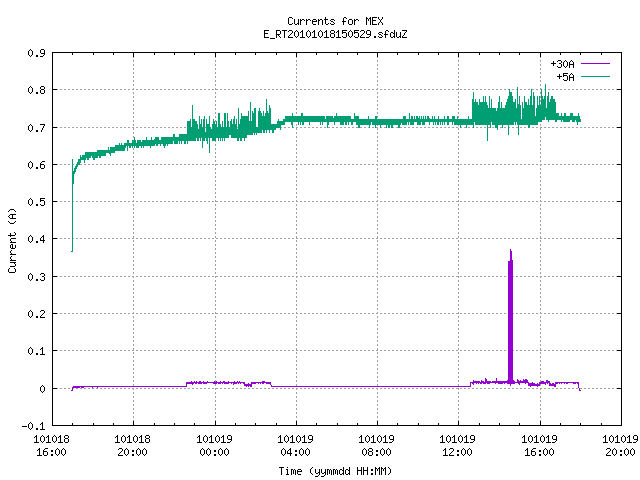
Task: Click the 101019 00:00 x-axis tick label
Action: pos(214,446)
